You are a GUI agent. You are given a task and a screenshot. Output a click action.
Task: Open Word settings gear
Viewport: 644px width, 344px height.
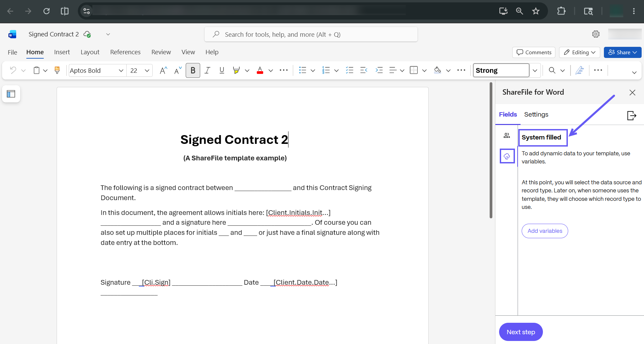[x=596, y=34]
